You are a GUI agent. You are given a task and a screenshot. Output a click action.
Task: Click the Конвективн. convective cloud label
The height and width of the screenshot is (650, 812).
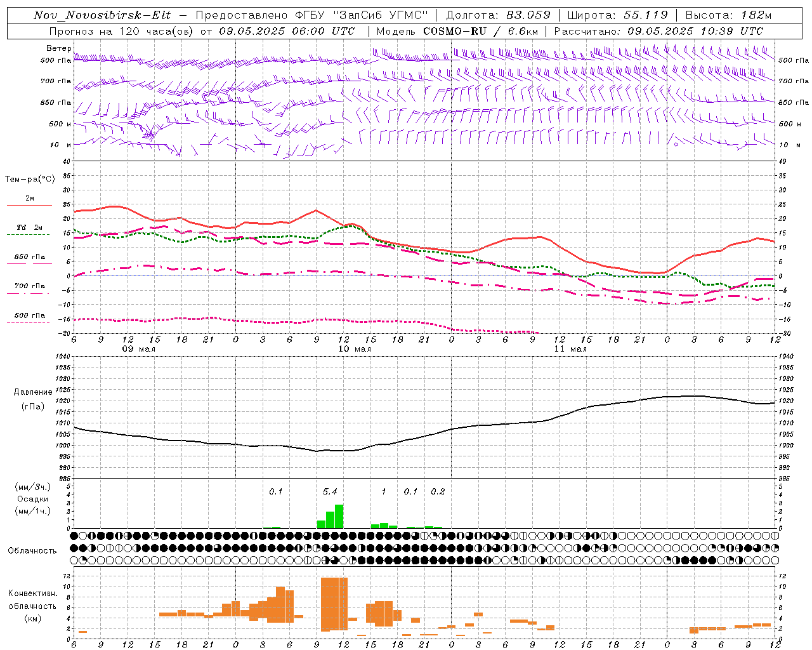tap(32, 594)
